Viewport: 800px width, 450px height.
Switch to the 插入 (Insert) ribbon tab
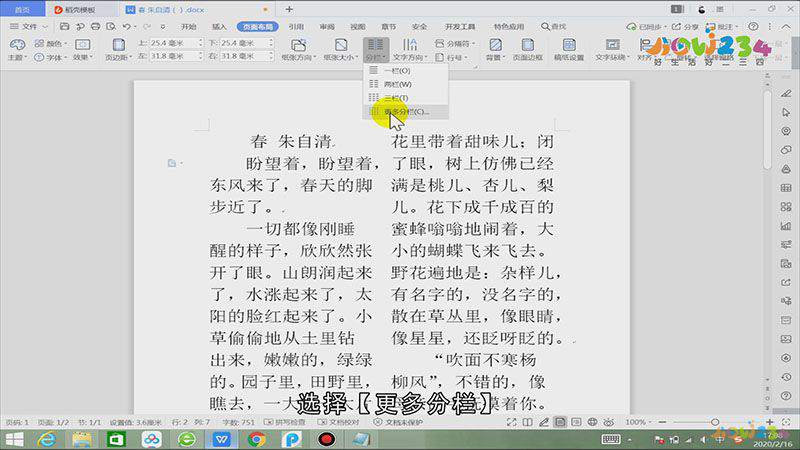[219, 26]
